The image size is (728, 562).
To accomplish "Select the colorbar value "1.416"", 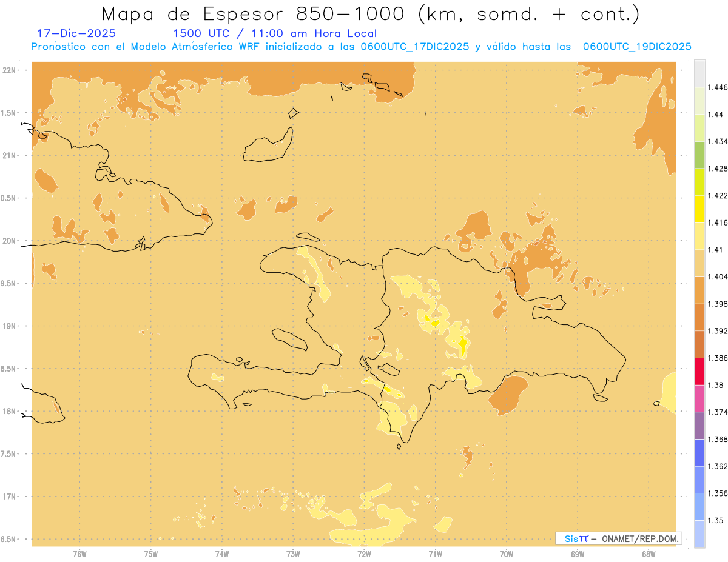I will (719, 222).
